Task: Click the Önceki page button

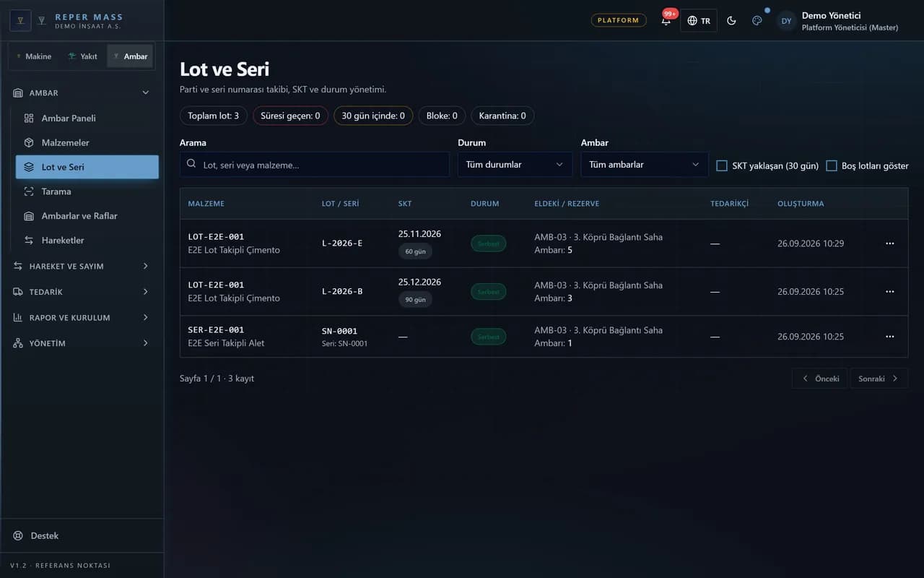Action: tap(819, 379)
